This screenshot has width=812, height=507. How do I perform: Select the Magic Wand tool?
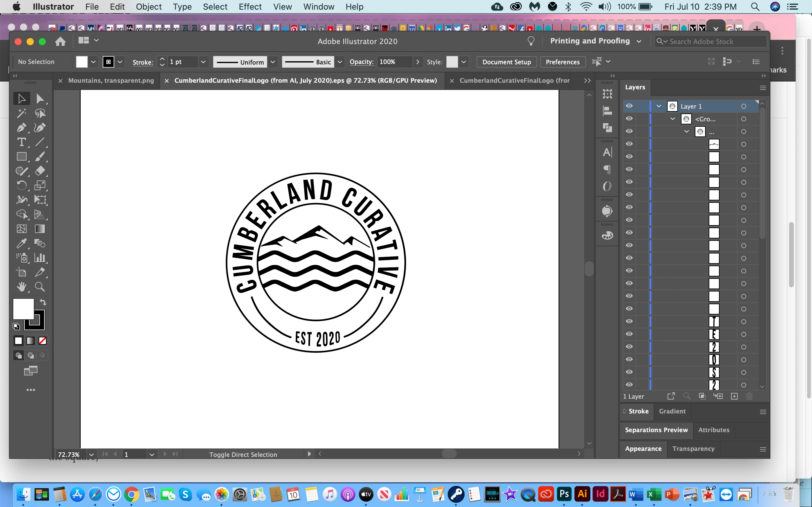point(21,113)
